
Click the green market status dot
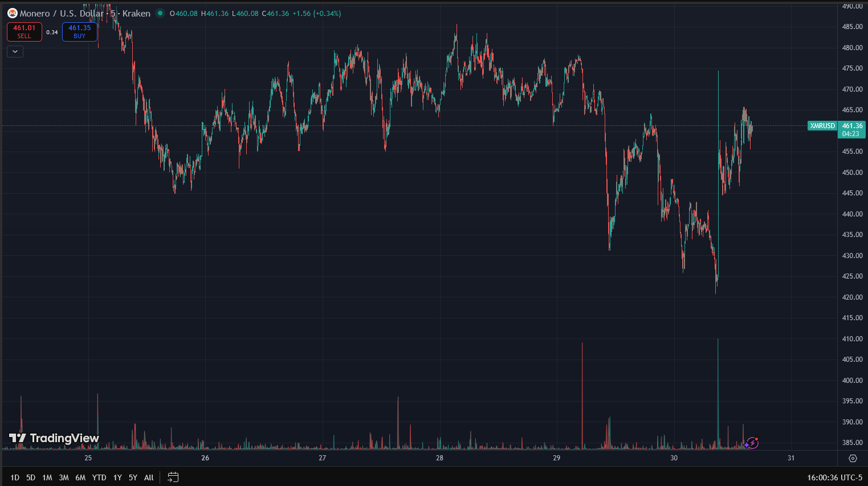(x=160, y=13)
